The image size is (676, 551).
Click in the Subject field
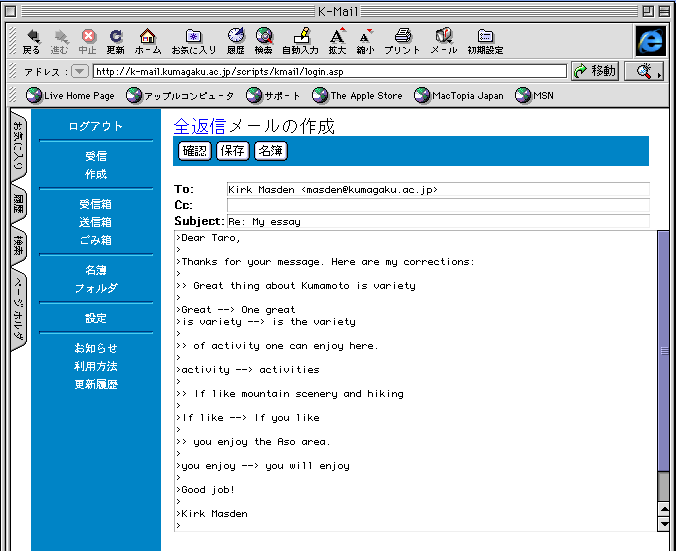pos(438,221)
